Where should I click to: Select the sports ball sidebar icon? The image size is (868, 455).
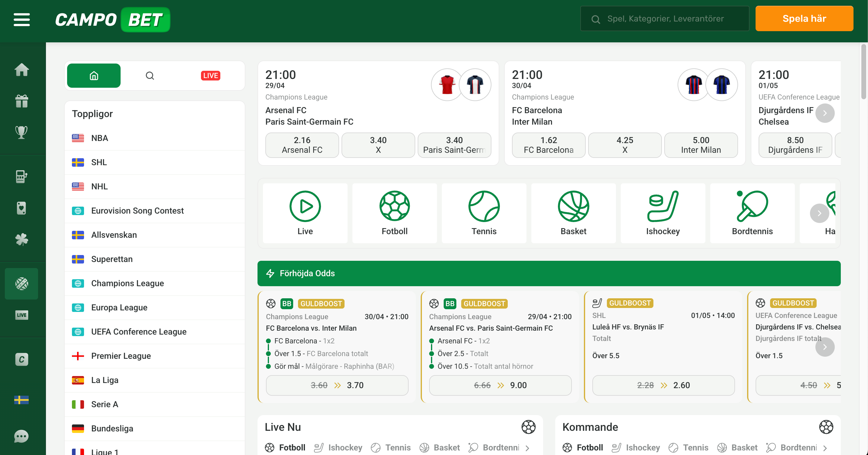[21, 284]
